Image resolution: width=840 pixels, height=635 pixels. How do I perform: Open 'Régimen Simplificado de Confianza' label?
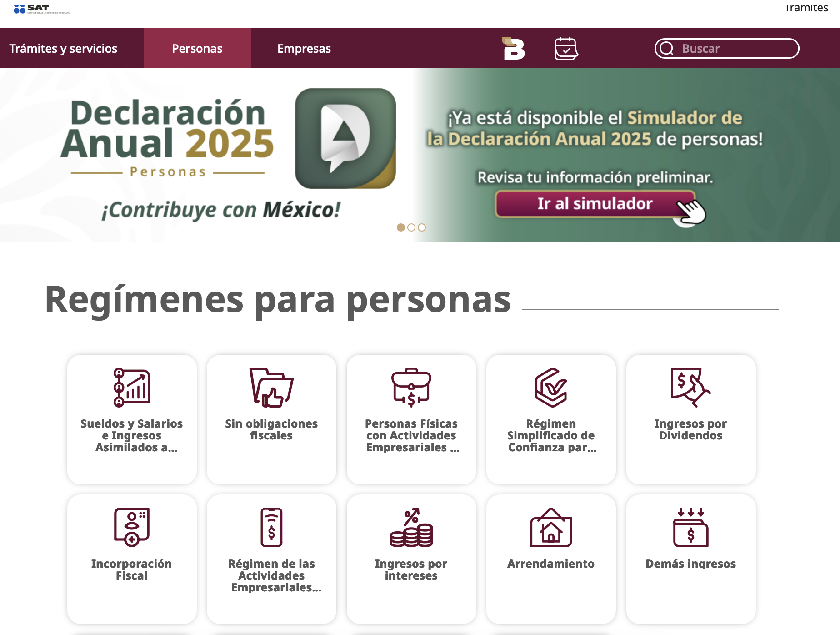pos(551,435)
